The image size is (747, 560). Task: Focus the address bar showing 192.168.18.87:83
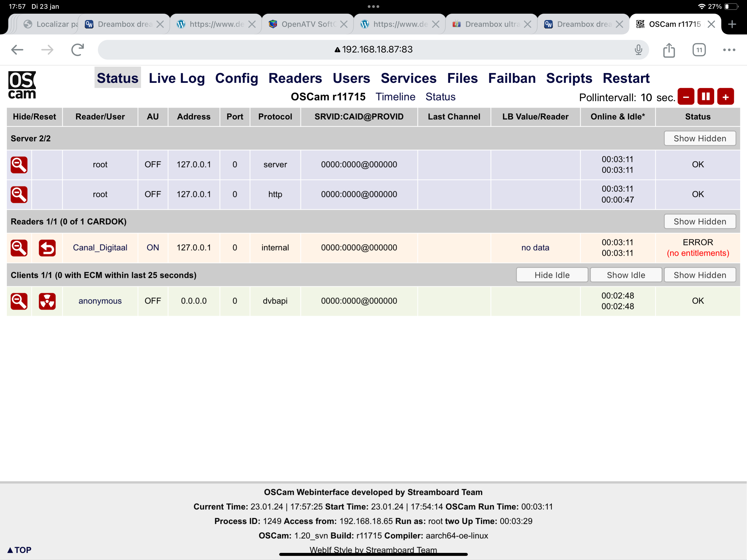(373, 50)
